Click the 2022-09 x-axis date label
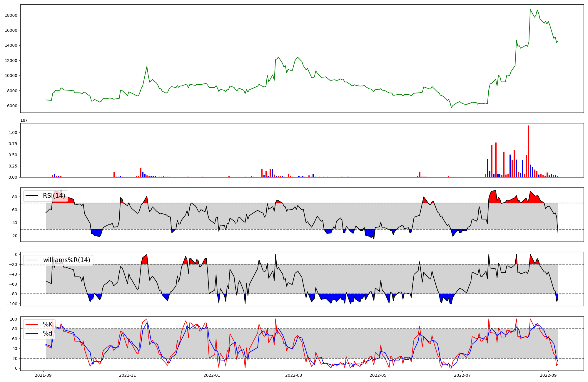The width and height of the screenshot is (588, 382). tap(548, 375)
